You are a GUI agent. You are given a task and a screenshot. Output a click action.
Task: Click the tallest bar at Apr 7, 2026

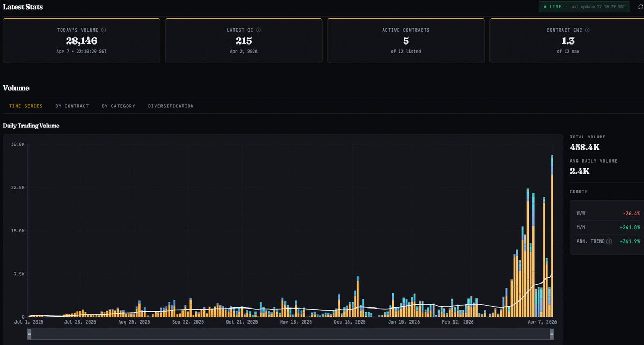[x=552, y=236]
